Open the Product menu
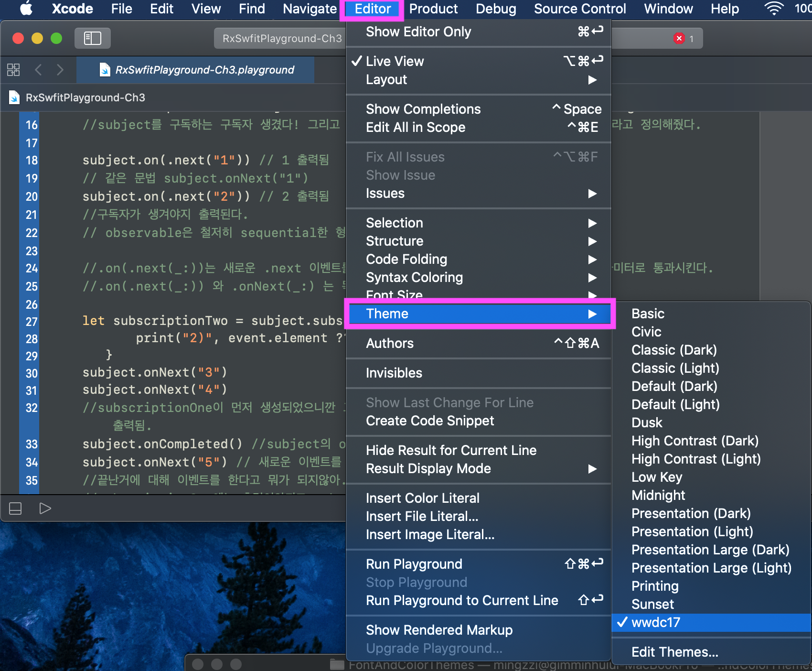812x671 pixels. pyautogui.click(x=433, y=9)
